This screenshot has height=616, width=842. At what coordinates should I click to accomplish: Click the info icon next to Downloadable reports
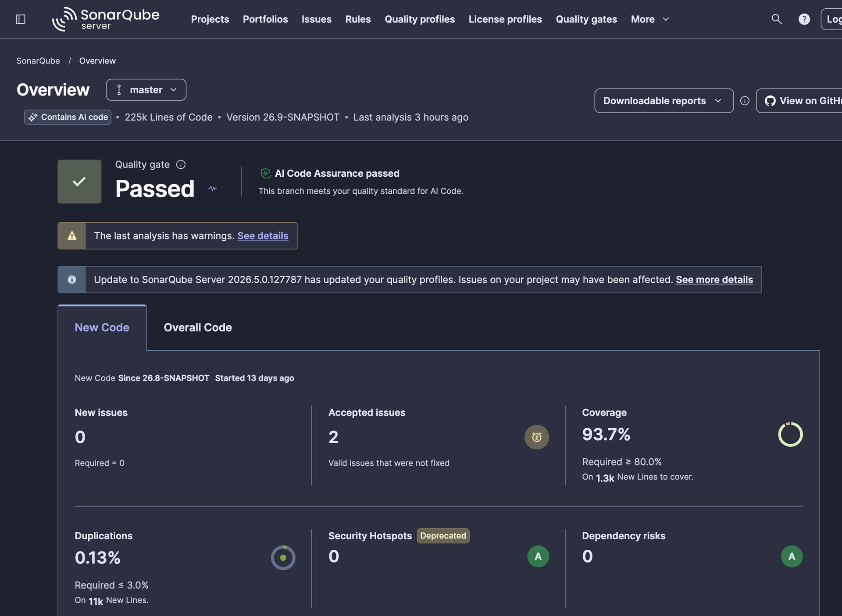pos(745,101)
